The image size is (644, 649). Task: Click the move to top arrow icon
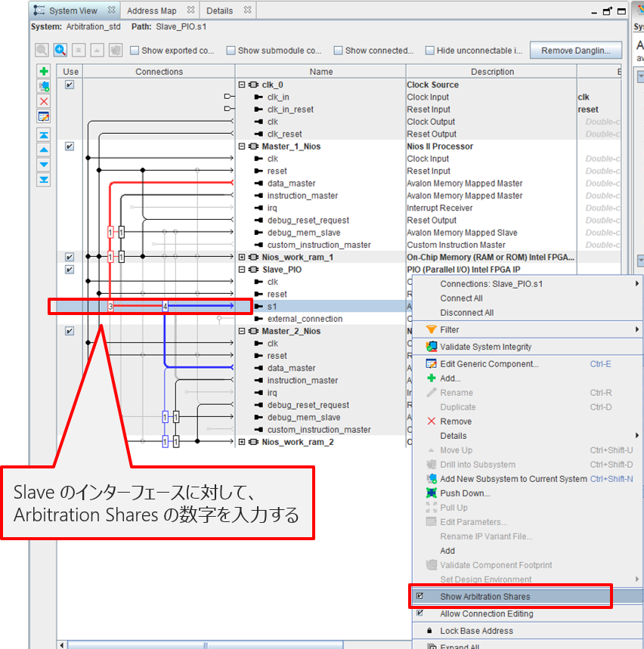click(x=44, y=134)
